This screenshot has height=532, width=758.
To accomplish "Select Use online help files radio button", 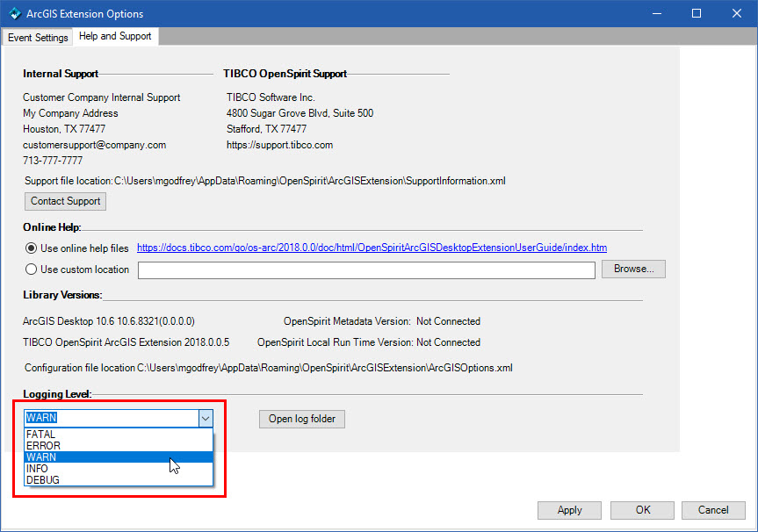I will pos(31,248).
